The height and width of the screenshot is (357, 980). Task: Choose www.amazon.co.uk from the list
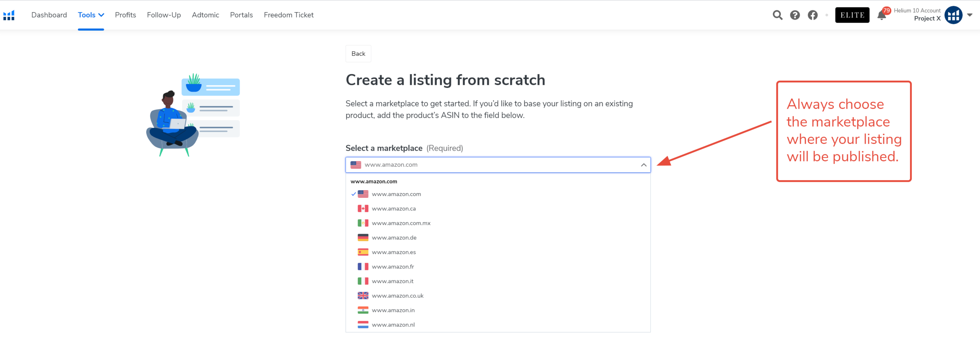click(x=397, y=296)
